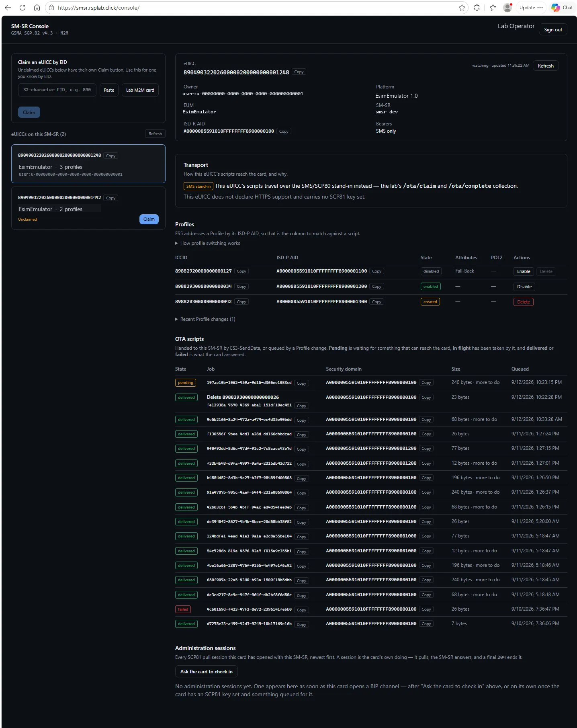The image size is (577, 728).
Task: Refresh the eUICCs on this SM-SR list
Action: point(155,134)
